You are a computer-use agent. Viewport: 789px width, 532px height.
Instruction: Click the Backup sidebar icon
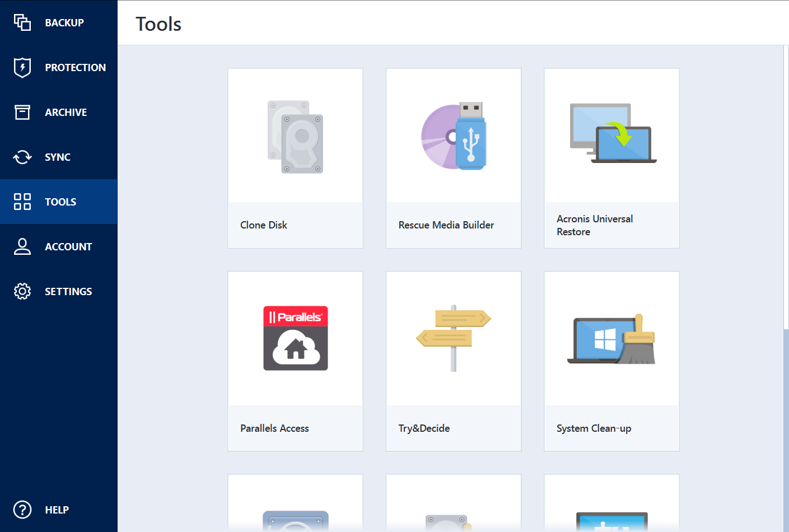click(22, 22)
